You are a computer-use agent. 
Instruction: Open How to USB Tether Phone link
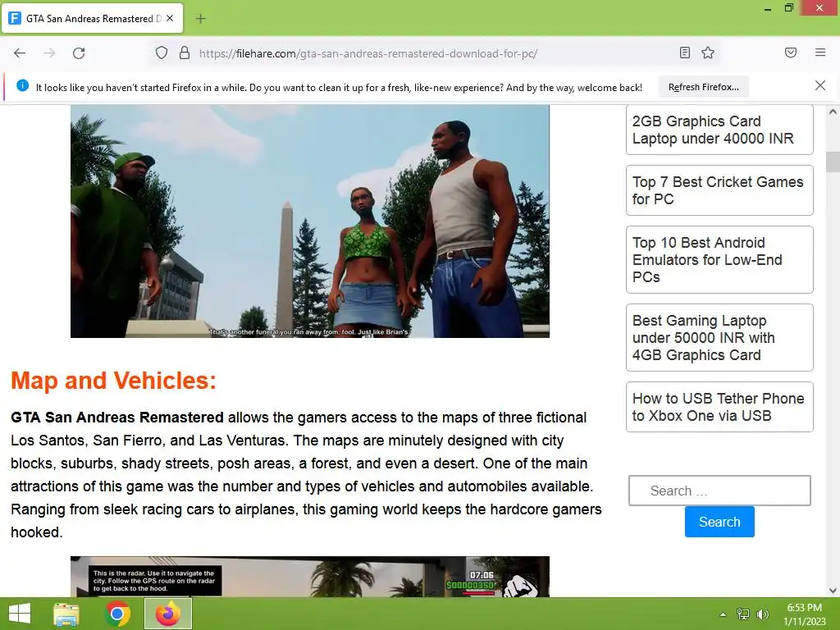[x=719, y=407]
